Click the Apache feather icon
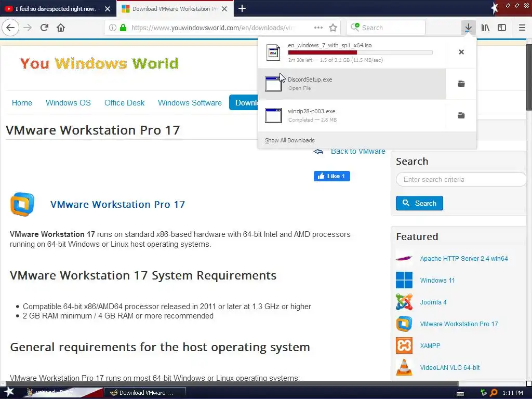532x399 pixels. 404,259
